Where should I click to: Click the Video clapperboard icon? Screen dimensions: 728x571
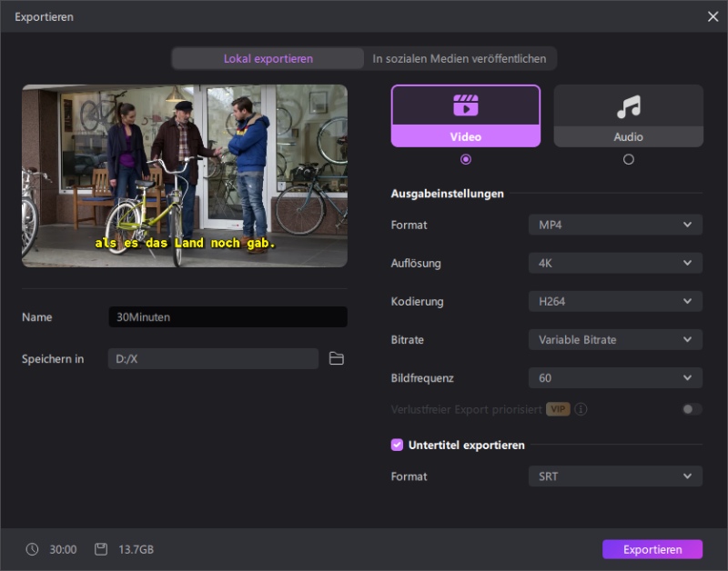[466, 105]
